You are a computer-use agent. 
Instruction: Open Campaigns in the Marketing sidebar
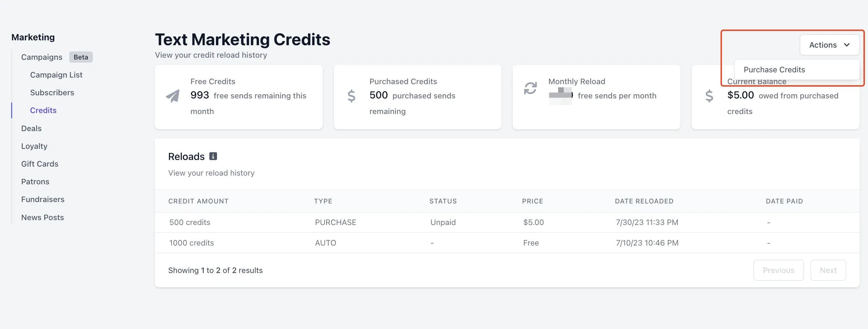[42, 57]
